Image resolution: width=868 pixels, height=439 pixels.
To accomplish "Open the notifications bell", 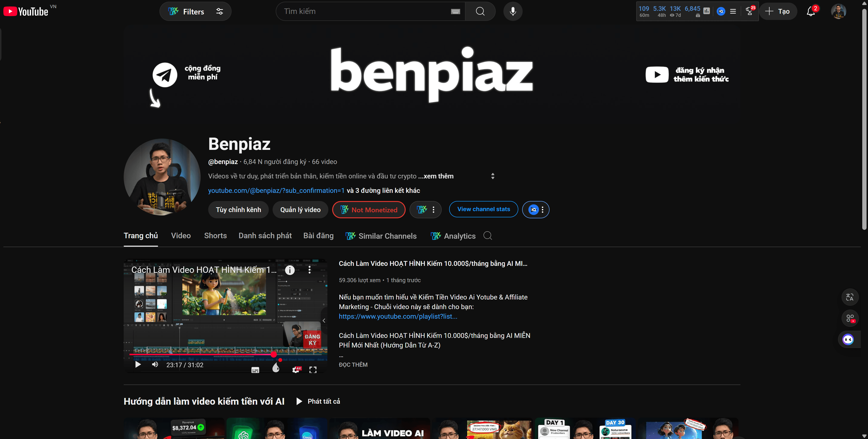I will (811, 12).
